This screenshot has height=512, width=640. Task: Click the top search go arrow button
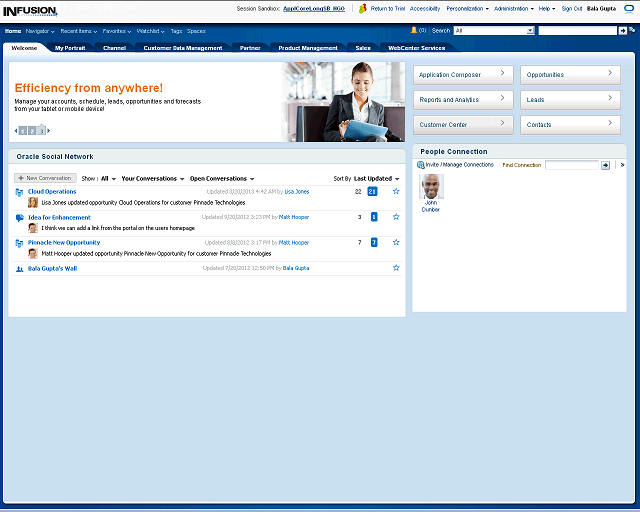click(623, 31)
